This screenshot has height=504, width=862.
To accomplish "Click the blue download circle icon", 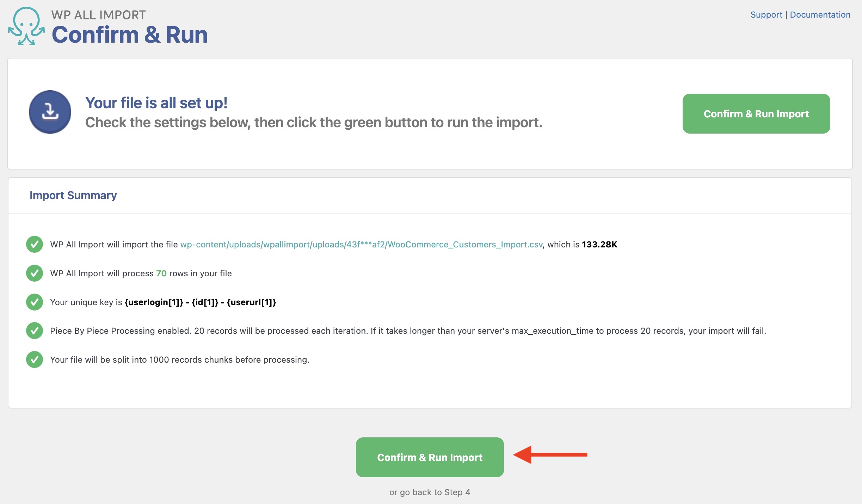I will pyautogui.click(x=50, y=112).
